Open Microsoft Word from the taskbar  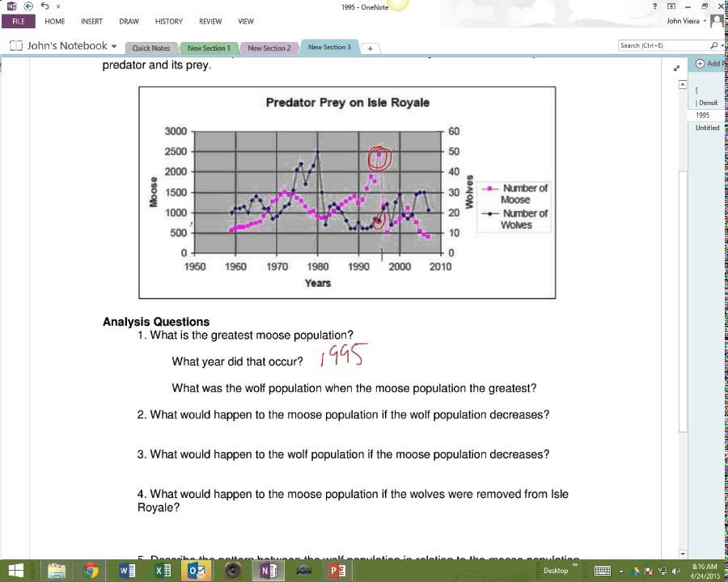126,571
